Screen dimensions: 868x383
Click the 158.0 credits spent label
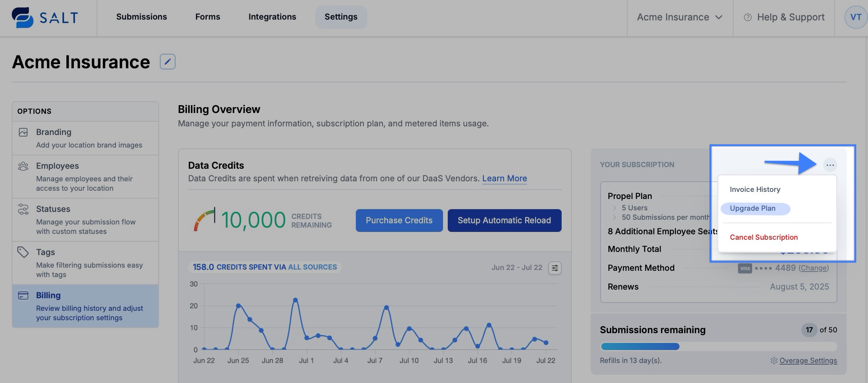(x=265, y=267)
